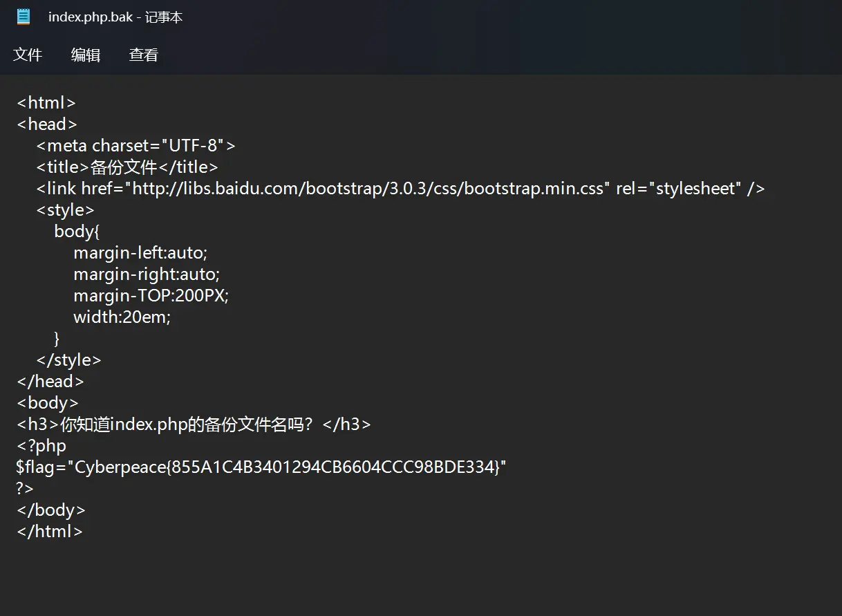The image size is (842, 616).
Task: Click the closing </head> tag
Action: (x=50, y=381)
